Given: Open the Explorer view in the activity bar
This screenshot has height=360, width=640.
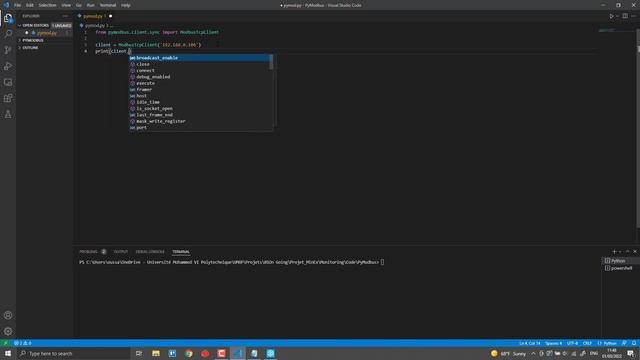Looking at the screenshot, I should pos(8,18).
